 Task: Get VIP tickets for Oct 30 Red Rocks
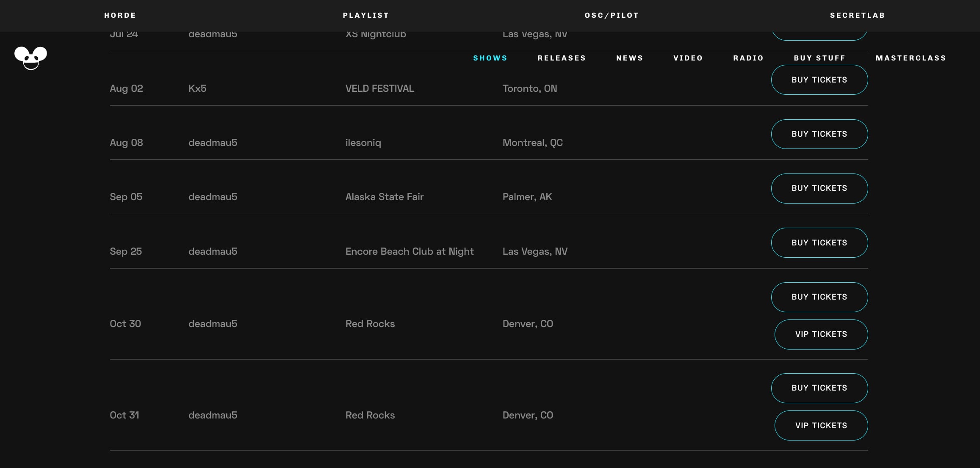pos(821,334)
